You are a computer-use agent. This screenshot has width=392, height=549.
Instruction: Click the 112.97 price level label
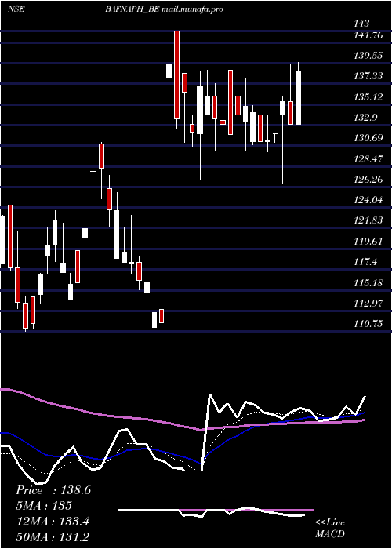click(368, 304)
